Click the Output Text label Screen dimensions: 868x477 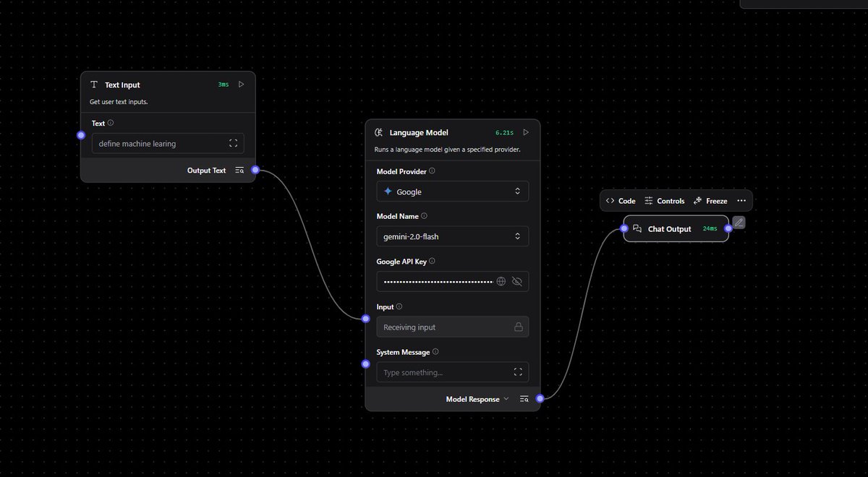(207, 171)
